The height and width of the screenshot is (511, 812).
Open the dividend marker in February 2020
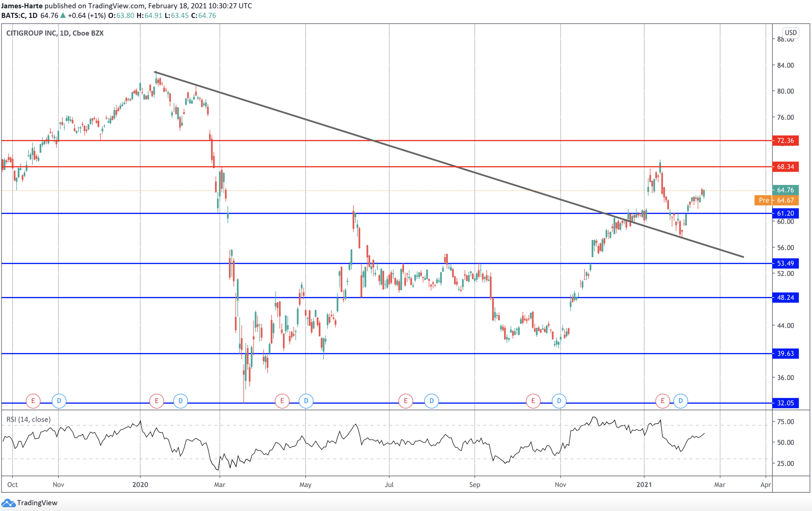[181, 401]
